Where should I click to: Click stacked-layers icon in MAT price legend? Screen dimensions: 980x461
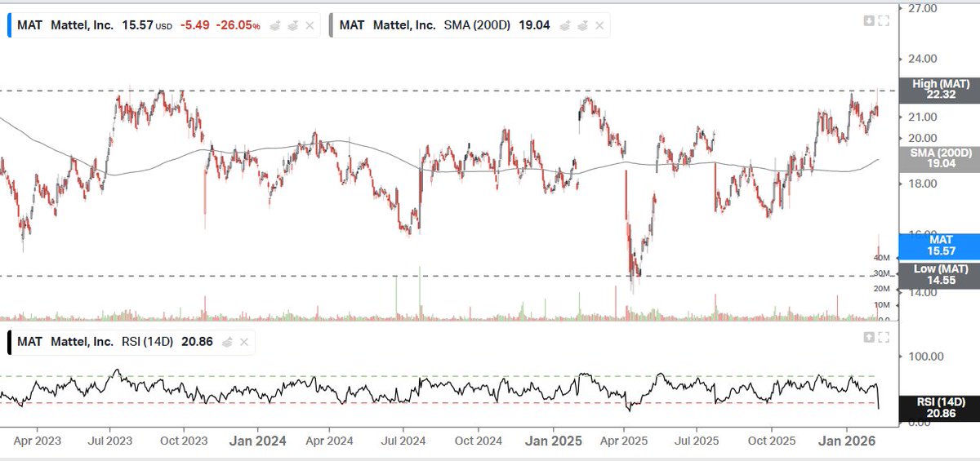(x=292, y=25)
